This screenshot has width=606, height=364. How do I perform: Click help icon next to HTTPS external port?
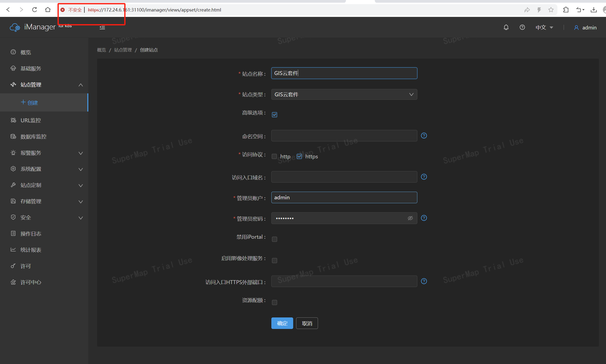click(424, 281)
